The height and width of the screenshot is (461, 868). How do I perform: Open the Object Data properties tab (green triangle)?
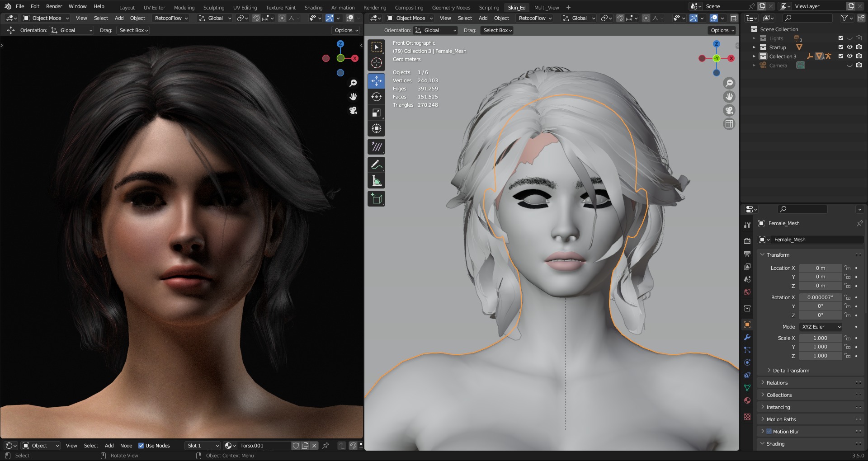747,388
